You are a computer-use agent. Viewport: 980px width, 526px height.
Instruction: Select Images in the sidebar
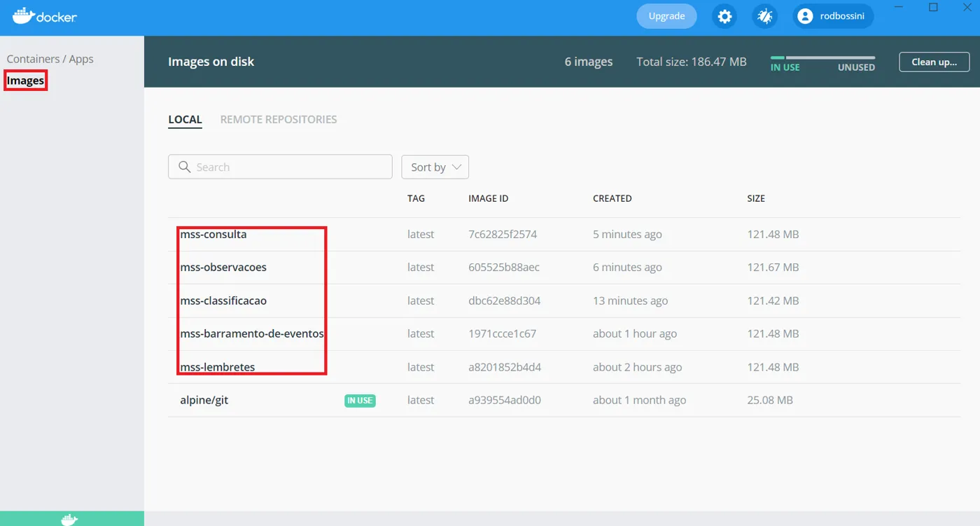25,81
